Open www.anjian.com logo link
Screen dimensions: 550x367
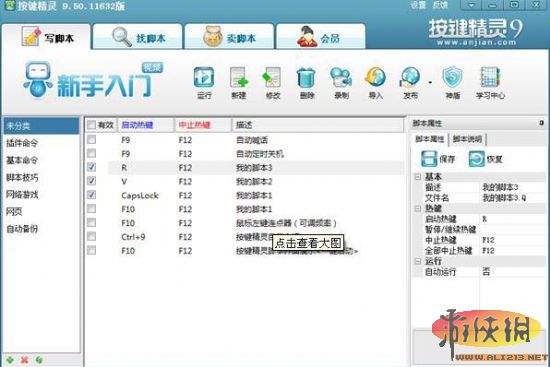point(476,43)
